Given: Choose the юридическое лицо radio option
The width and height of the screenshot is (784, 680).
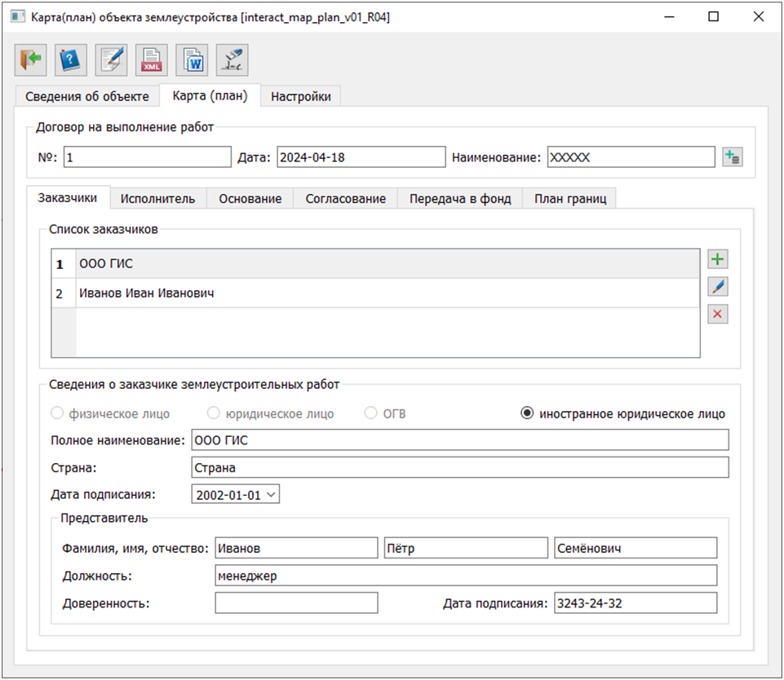Looking at the screenshot, I should point(215,413).
